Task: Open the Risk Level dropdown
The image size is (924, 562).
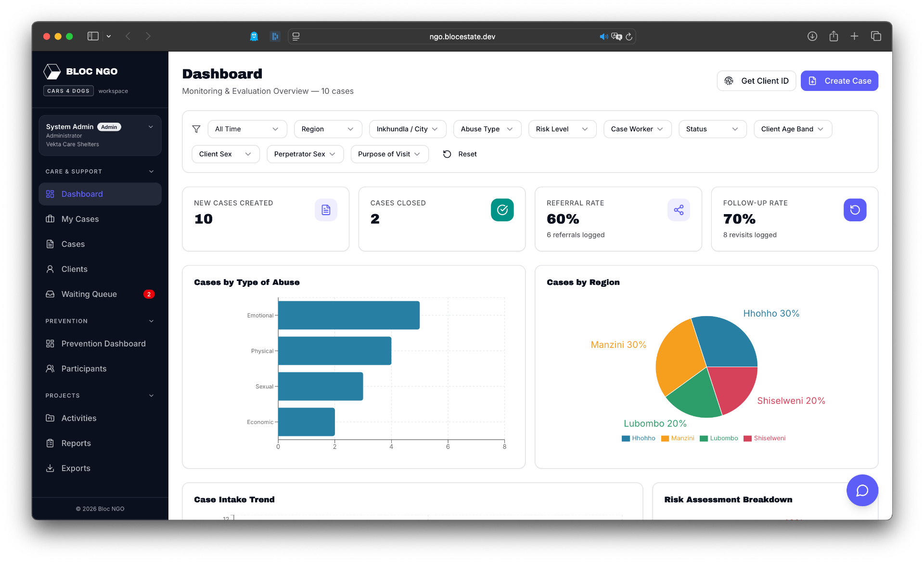Action: (562, 129)
